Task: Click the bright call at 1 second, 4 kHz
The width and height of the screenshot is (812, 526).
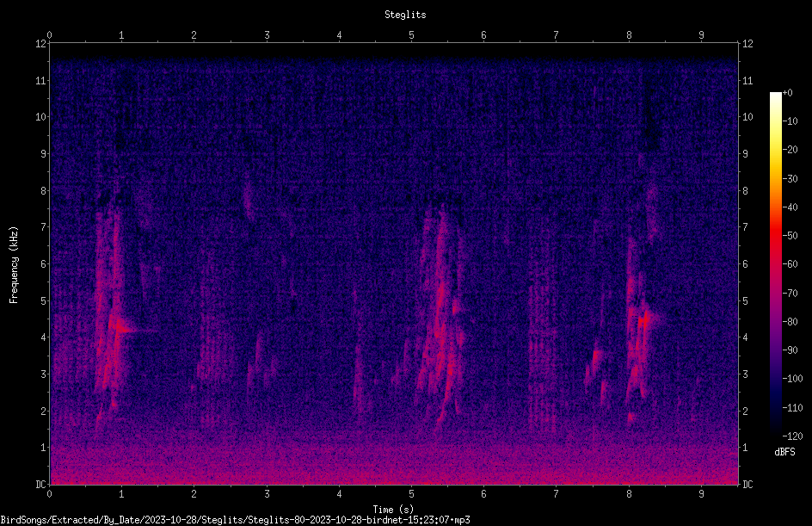Action: coord(121,327)
